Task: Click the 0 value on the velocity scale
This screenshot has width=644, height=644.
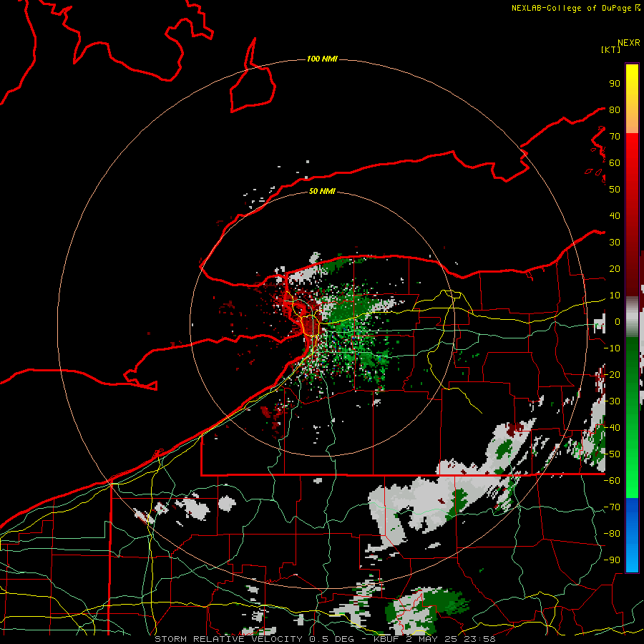Action: 618,321
